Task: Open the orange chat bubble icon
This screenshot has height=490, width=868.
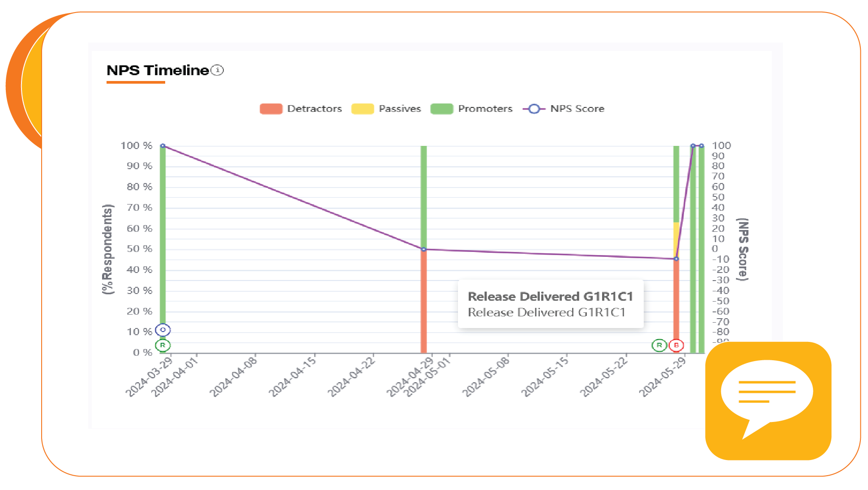Action: point(768,401)
